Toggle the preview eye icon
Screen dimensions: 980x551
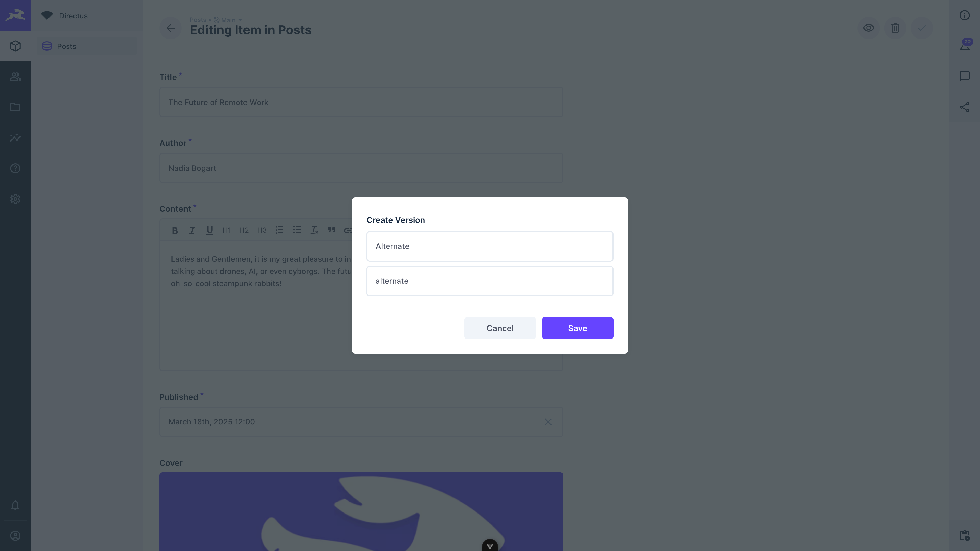[869, 28]
